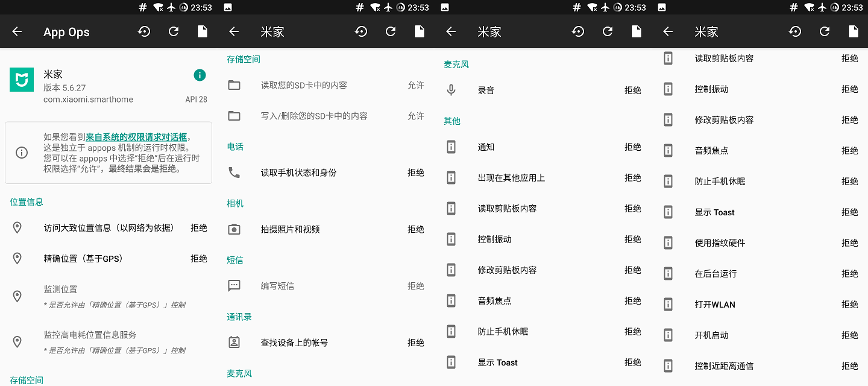Tap the icon beside 控制近距离通信
This screenshot has width=868, height=386.
coord(668,365)
